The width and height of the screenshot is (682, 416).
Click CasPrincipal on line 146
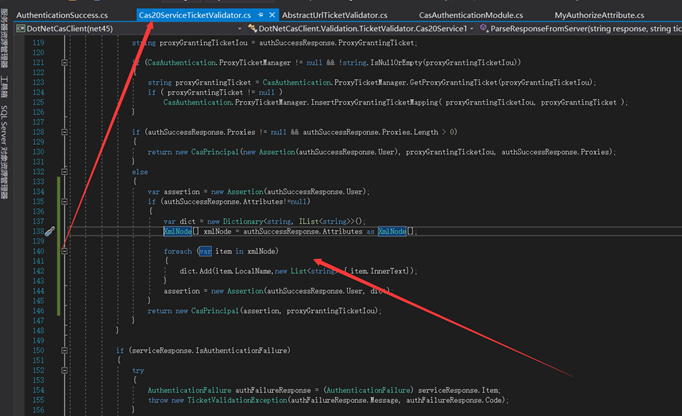coord(215,311)
